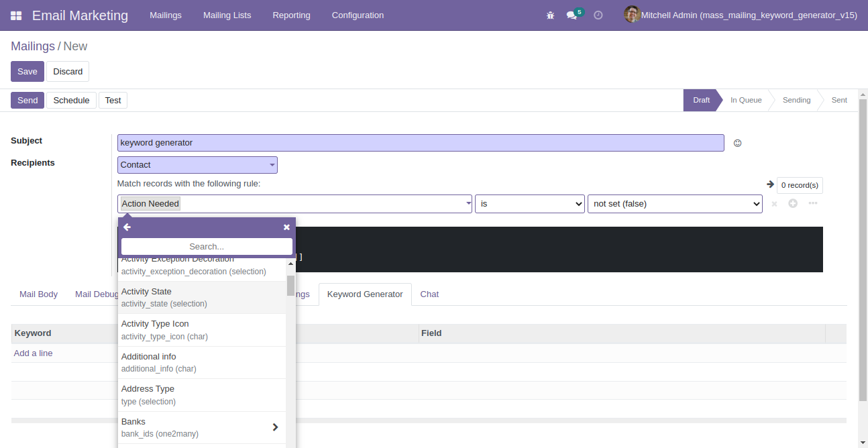
Task: Select Activity State field
Action: click(x=202, y=298)
